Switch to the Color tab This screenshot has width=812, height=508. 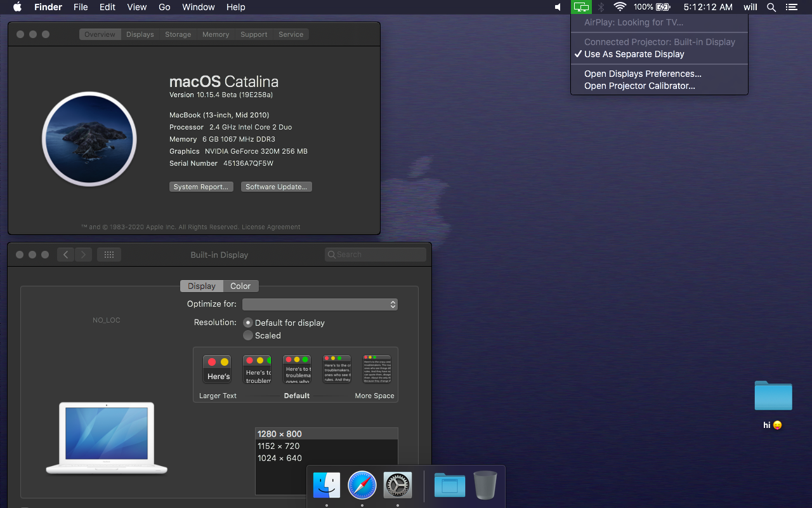240,286
